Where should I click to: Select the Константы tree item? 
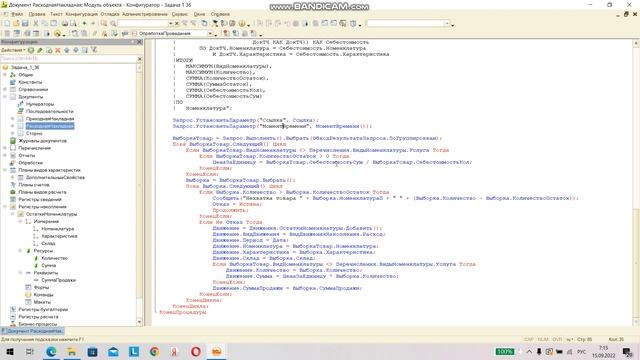point(30,82)
